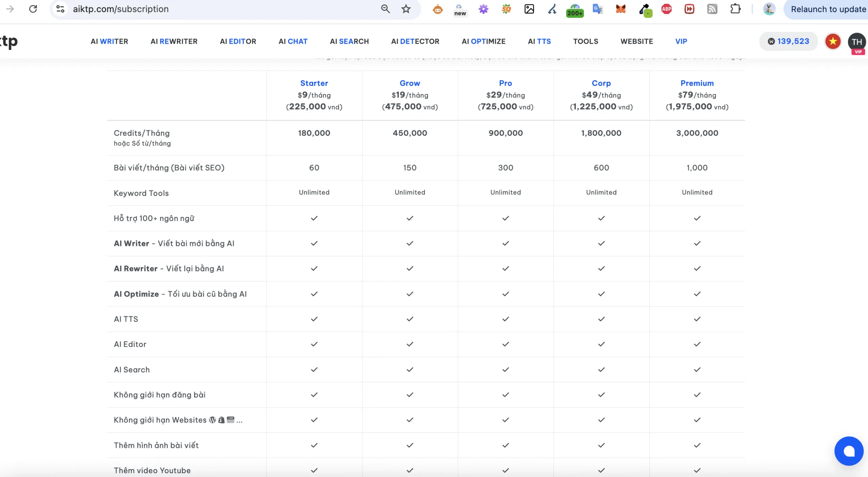Select the Premium plan heading

(697, 83)
